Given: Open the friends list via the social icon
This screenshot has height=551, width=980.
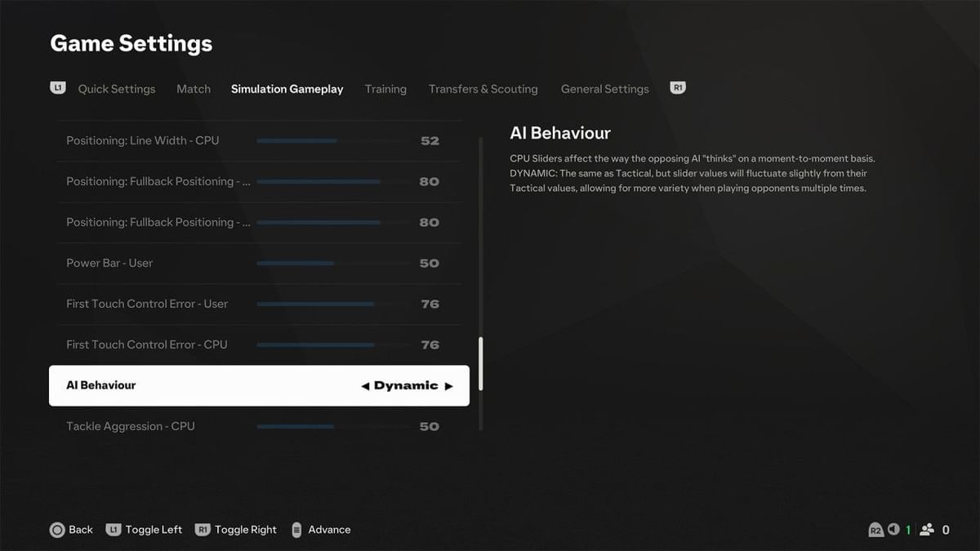Looking at the screenshot, I should (927, 529).
